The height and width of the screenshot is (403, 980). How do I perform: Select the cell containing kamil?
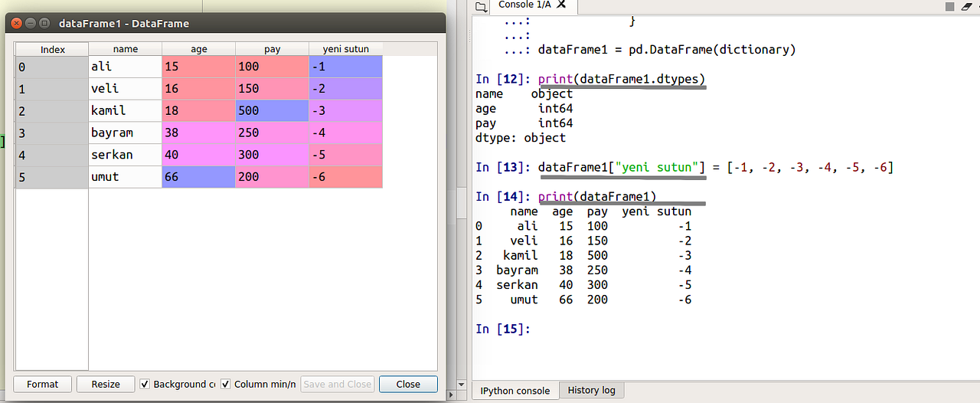tap(126, 110)
